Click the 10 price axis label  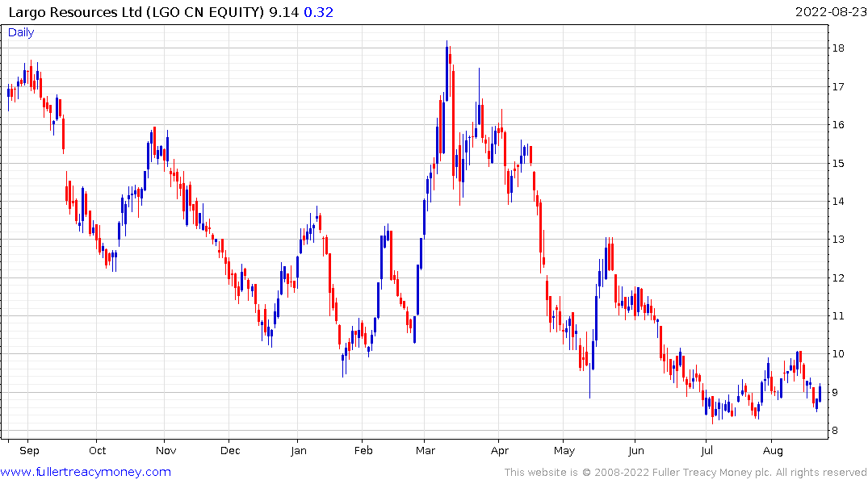(x=838, y=354)
